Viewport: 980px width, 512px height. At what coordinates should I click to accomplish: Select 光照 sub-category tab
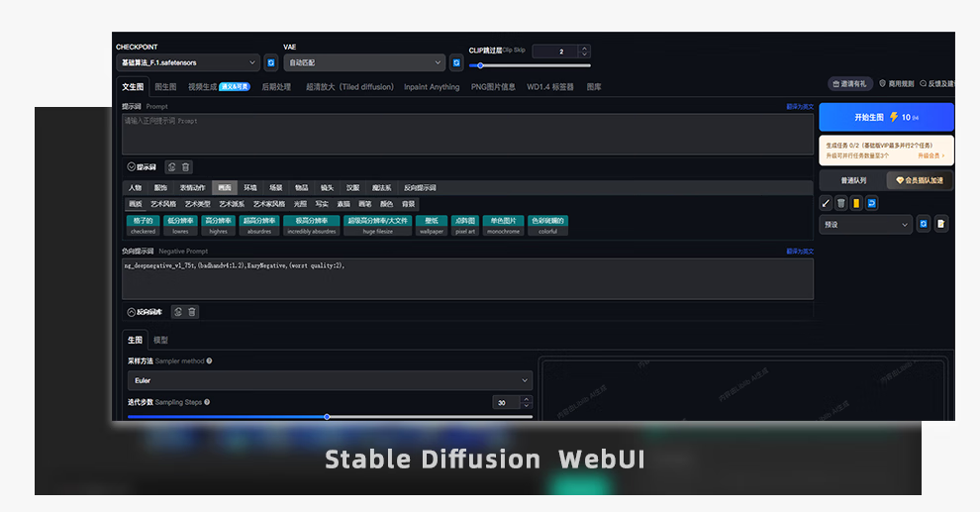301,204
